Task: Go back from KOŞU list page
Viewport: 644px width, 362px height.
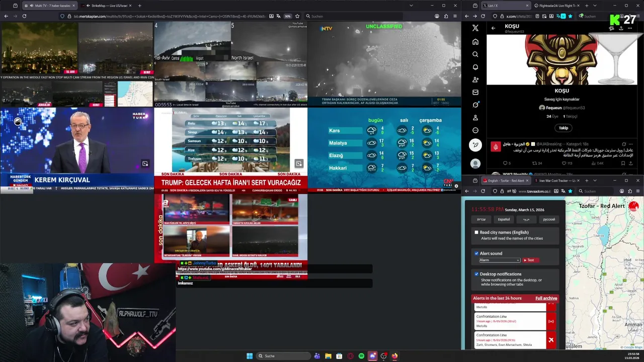Action: pos(493,28)
